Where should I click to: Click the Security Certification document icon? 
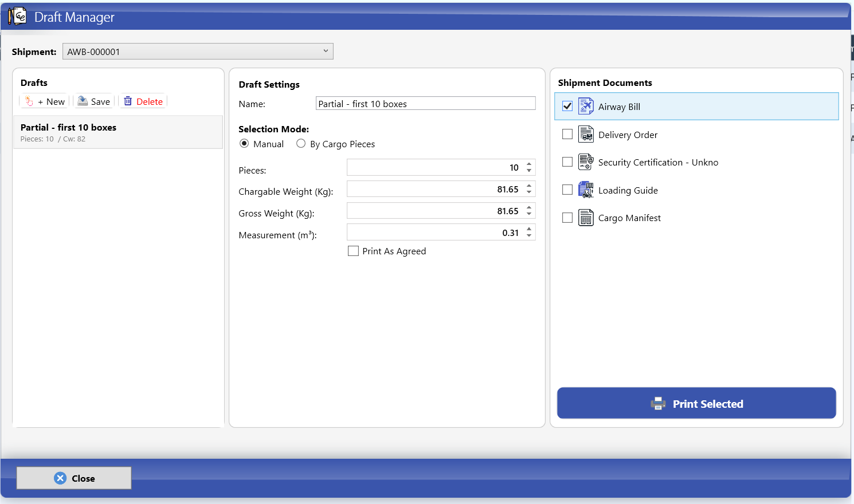click(x=586, y=162)
